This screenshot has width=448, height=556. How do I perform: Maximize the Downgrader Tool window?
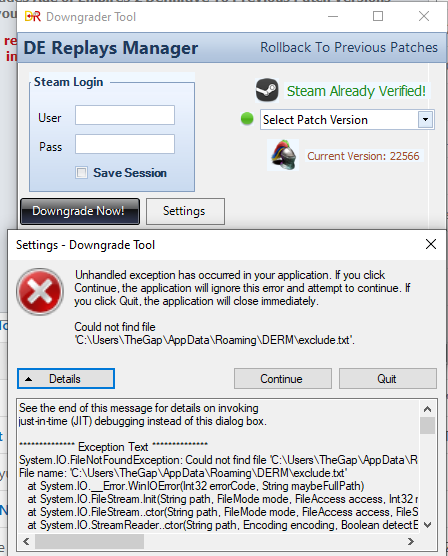pos(378,16)
